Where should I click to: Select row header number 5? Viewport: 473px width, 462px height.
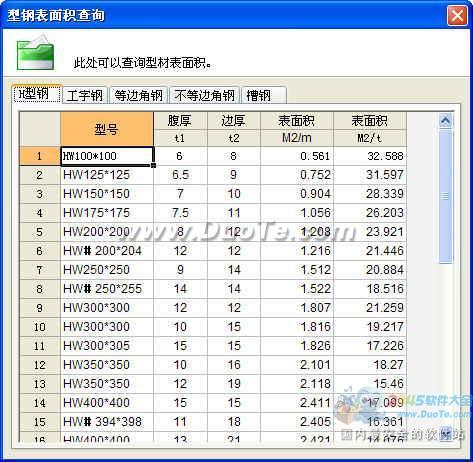(x=40, y=232)
